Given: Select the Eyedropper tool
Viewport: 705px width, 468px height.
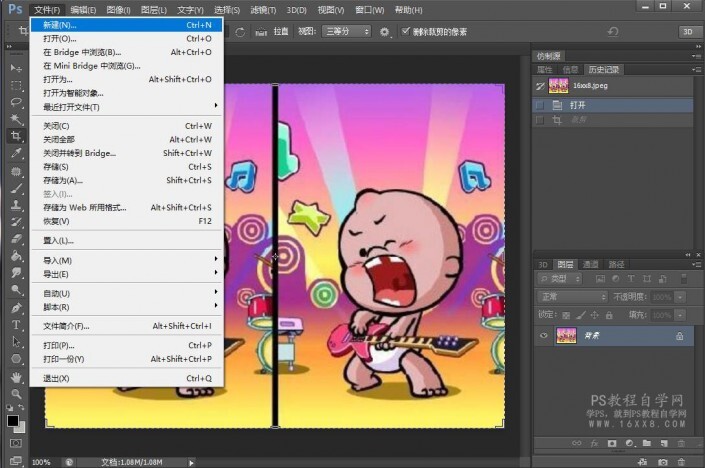Looking at the screenshot, I should pyautogui.click(x=16, y=153).
